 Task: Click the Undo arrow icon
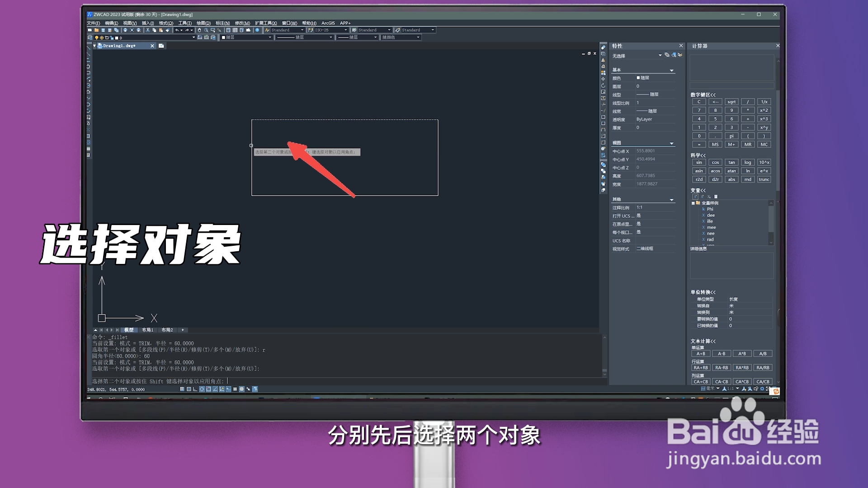click(x=177, y=30)
